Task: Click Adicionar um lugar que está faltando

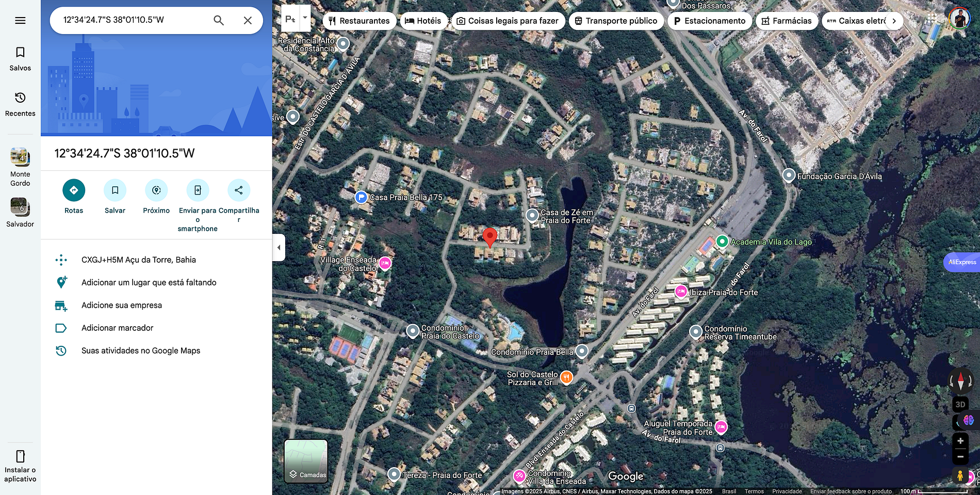Action: (x=149, y=282)
